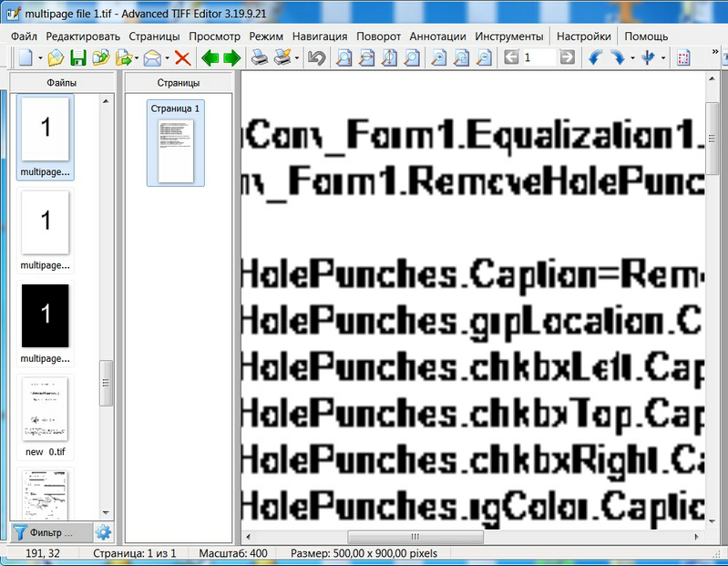Click the Open file folder icon
This screenshot has height=566, width=728.
pos(56,58)
